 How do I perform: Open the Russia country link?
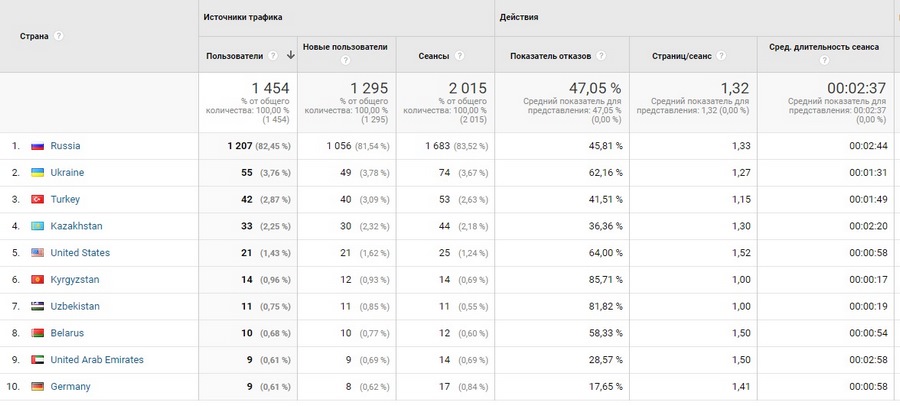click(x=65, y=146)
